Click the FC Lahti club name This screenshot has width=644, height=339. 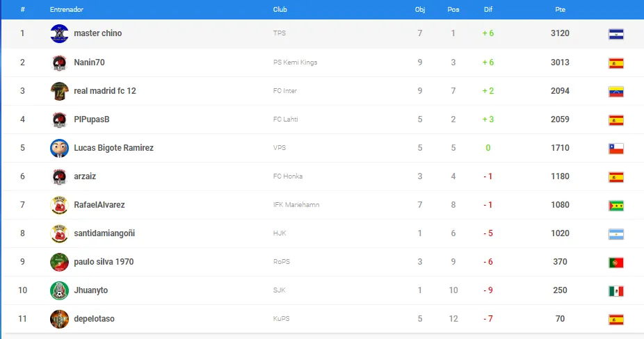pos(285,119)
